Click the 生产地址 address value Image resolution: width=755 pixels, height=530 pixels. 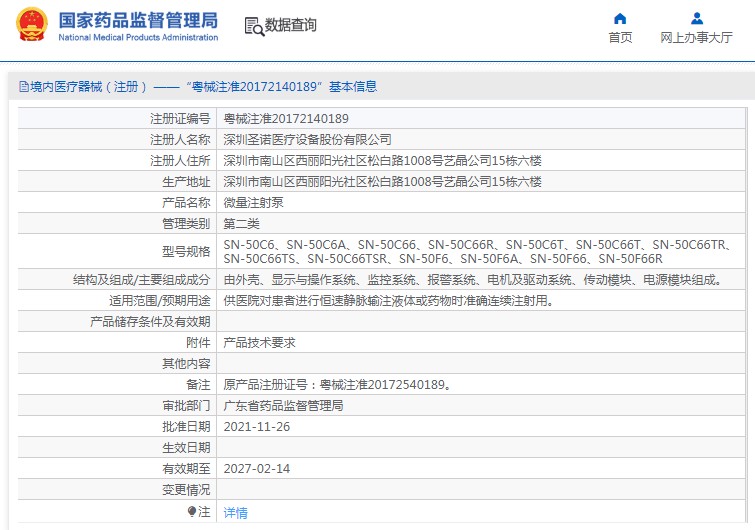pyautogui.click(x=382, y=181)
